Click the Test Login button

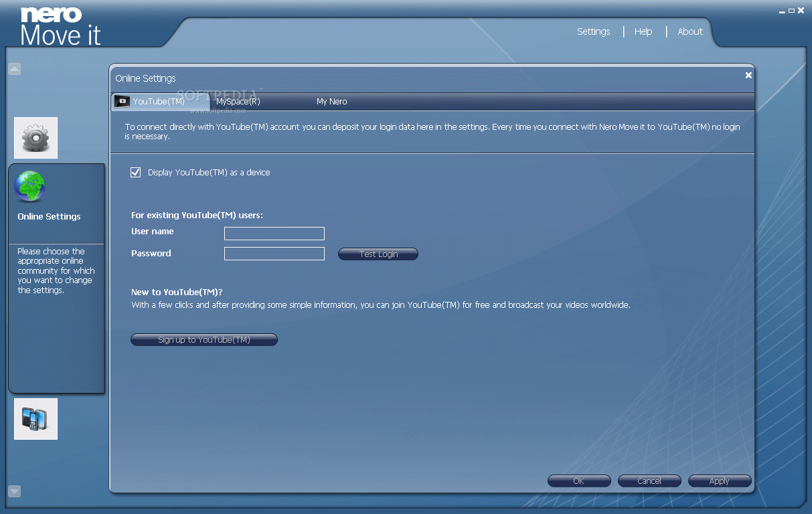378,254
